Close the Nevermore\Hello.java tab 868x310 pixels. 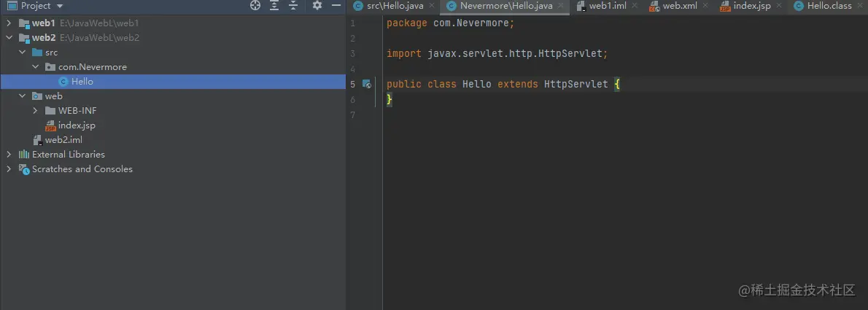point(562,6)
